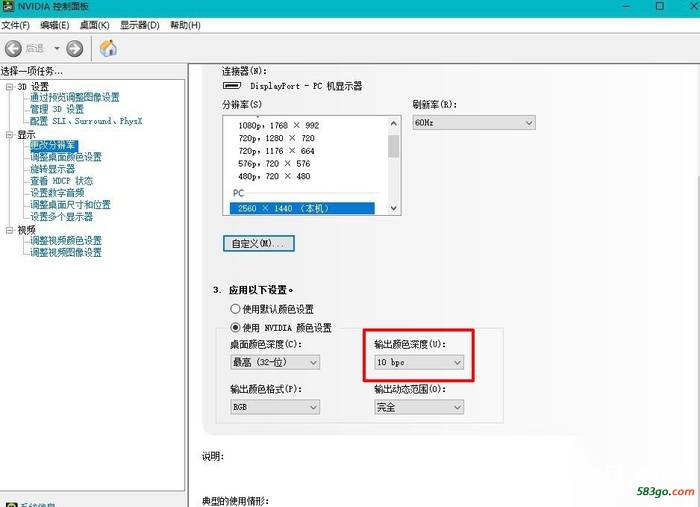Collapse the 显示 tree node
This screenshot has width=700, height=507.
point(9,134)
